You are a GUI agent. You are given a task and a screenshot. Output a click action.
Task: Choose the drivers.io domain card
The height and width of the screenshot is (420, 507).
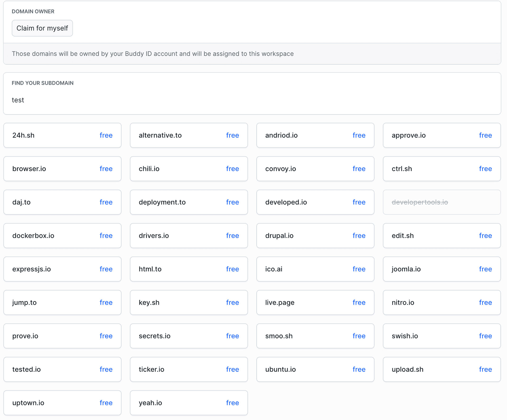pos(189,235)
